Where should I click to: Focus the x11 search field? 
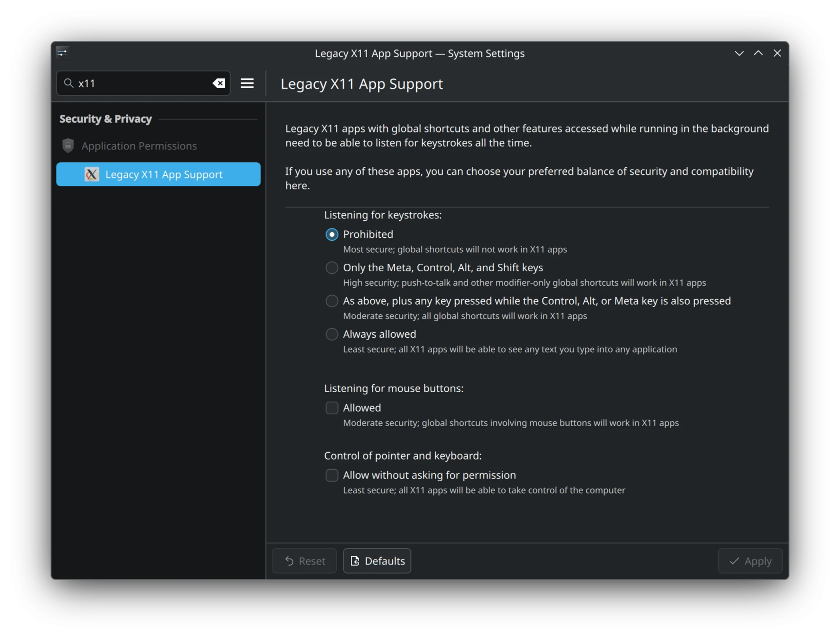(x=143, y=83)
